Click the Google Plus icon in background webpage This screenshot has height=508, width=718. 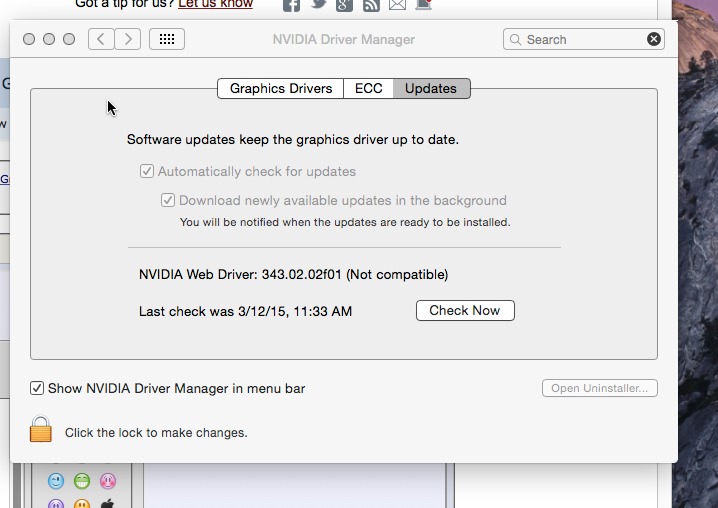pos(344,5)
